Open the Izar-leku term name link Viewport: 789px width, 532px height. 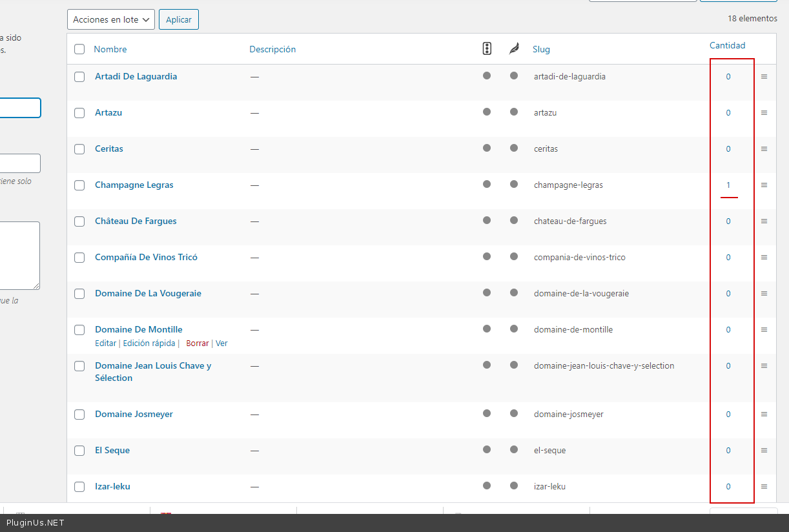(x=112, y=486)
